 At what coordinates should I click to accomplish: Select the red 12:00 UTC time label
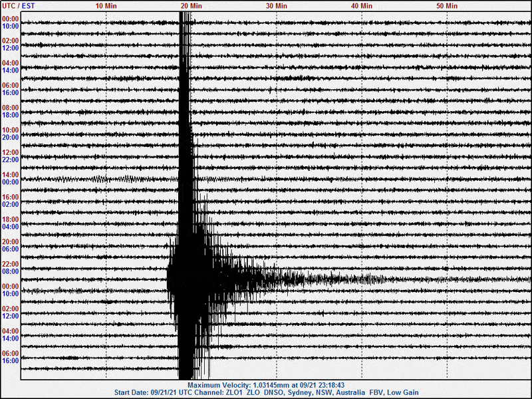click(x=11, y=153)
